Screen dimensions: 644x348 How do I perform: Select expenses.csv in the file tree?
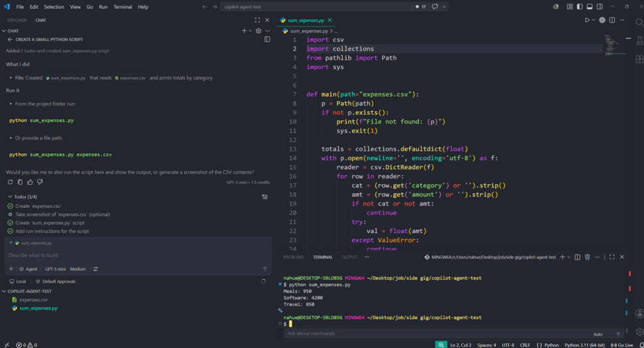33,300
